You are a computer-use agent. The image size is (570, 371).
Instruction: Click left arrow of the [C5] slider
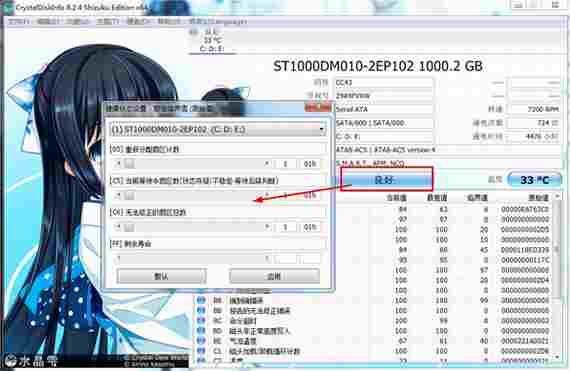pyautogui.click(x=118, y=196)
